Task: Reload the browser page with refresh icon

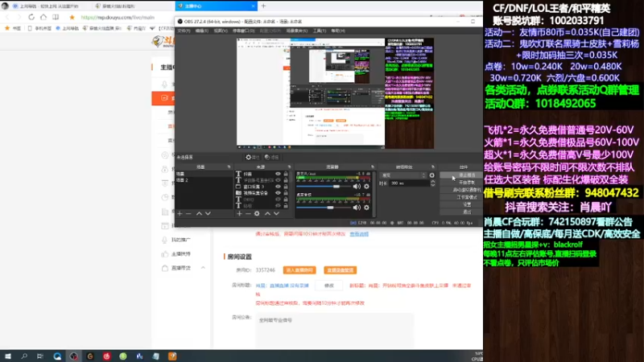Action: click(31, 17)
